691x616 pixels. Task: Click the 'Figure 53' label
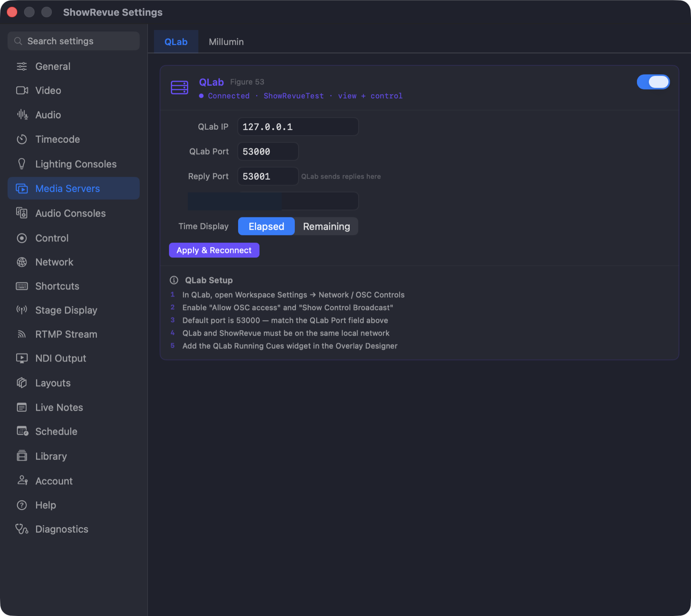click(x=247, y=82)
